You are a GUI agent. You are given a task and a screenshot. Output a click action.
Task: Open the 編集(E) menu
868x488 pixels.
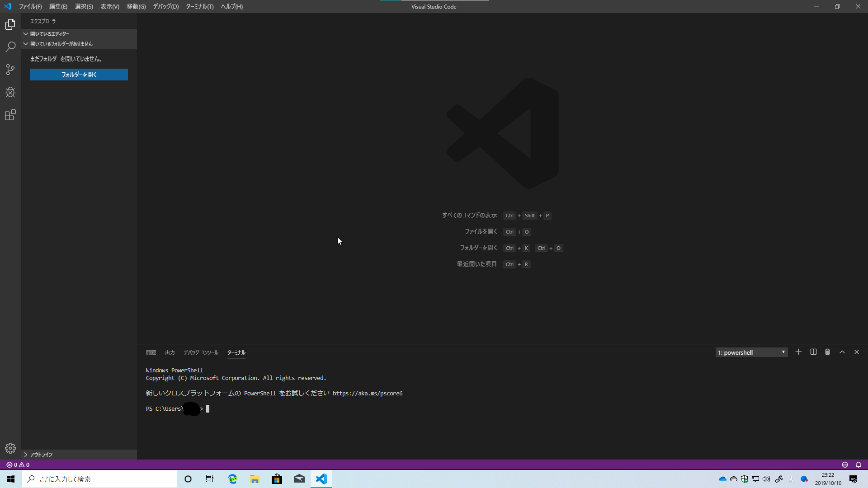point(58,6)
